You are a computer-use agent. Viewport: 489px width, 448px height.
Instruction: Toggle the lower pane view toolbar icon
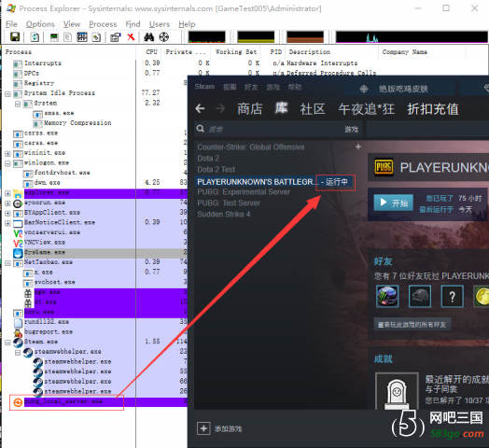(82, 37)
